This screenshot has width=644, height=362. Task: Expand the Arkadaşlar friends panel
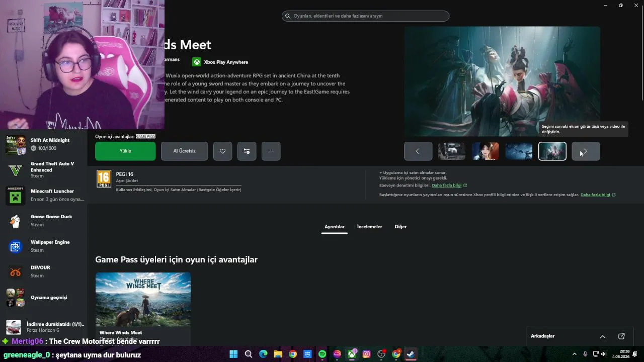tap(603, 336)
